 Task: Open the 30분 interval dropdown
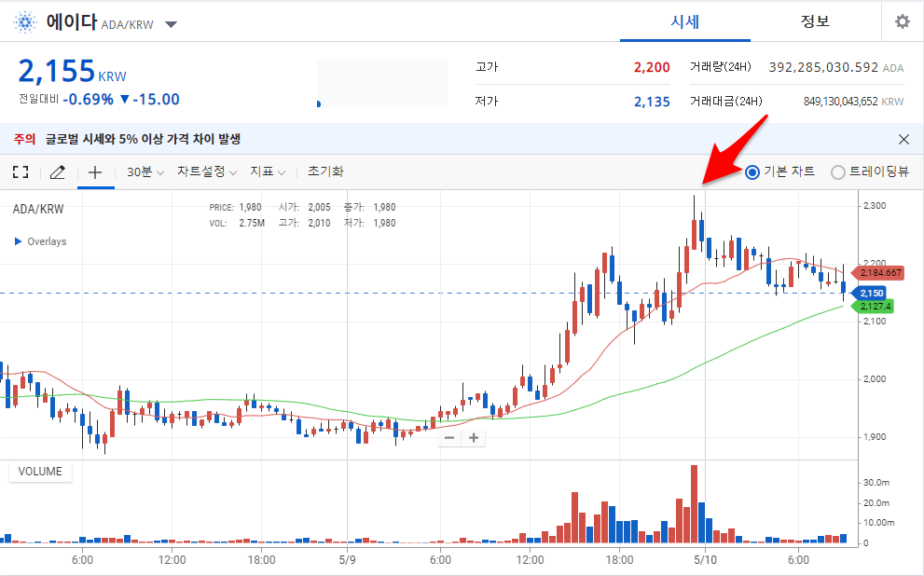tap(145, 172)
